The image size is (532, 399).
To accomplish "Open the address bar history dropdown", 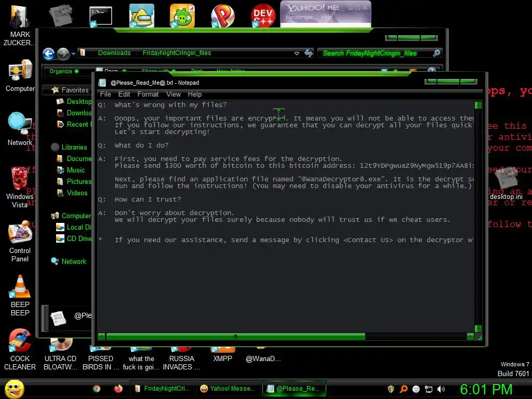I will click(x=297, y=54).
